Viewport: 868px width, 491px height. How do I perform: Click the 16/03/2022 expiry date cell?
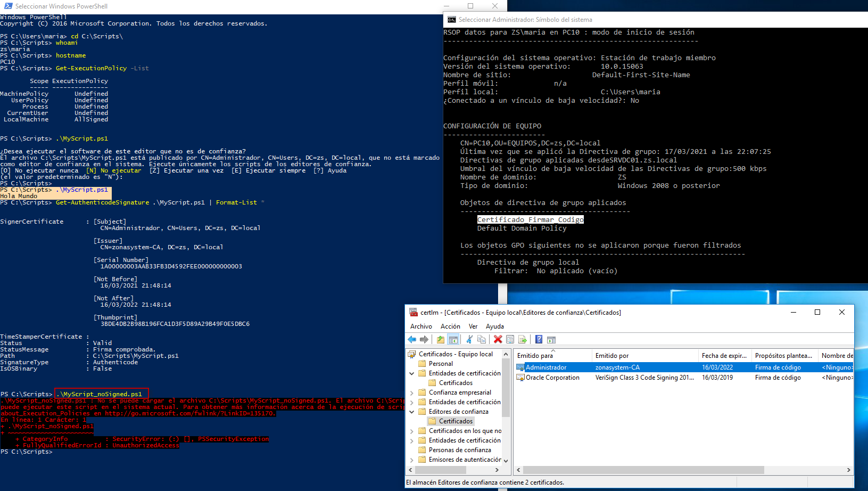717,367
